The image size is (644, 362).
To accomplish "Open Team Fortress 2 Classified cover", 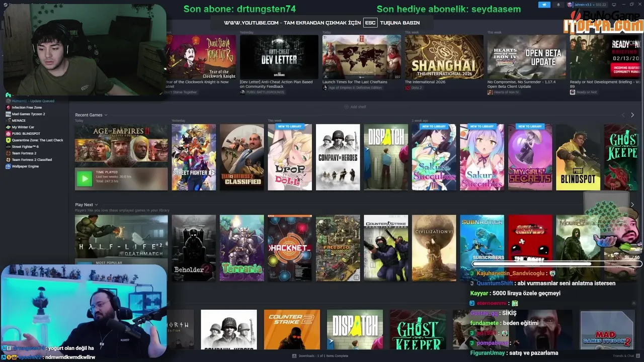I will coord(242,157).
